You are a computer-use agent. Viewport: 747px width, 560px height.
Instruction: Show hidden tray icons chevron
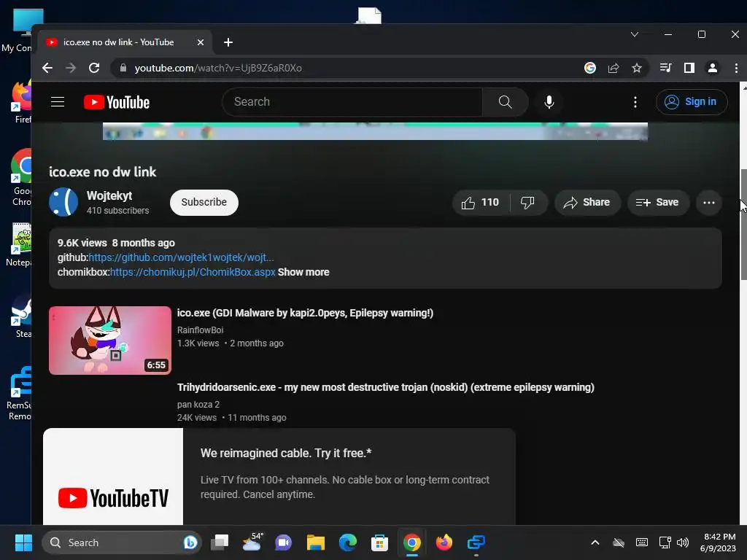click(595, 542)
